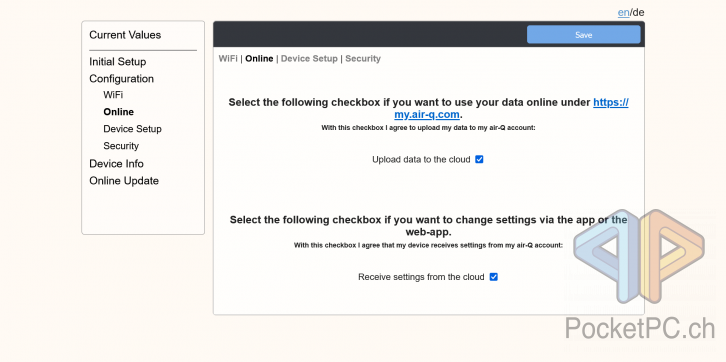The image size is (726, 362).
Task: Open Current Values in sidebar
Action: click(125, 35)
